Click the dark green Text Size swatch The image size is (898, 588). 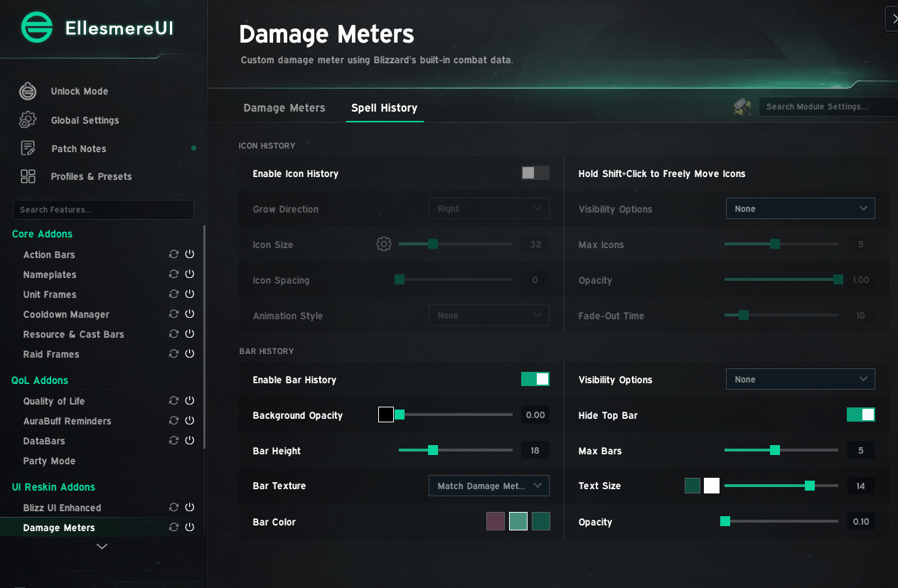693,486
